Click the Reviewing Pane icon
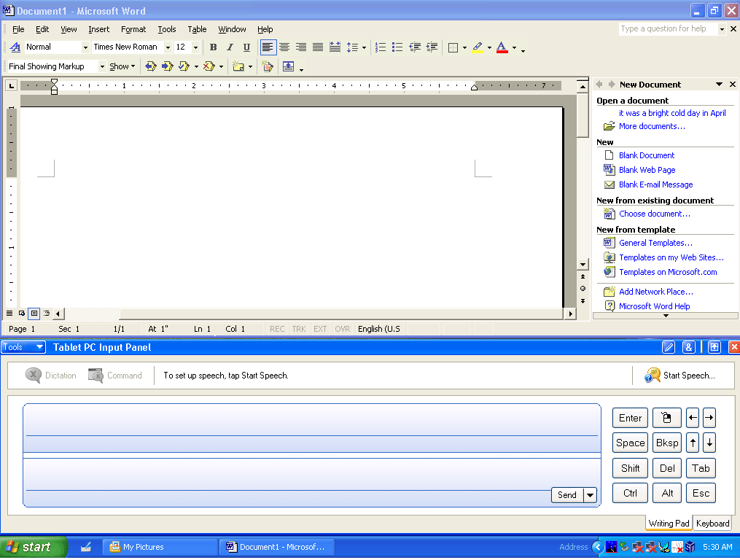The height and width of the screenshot is (560, 740). pos(289,66)
